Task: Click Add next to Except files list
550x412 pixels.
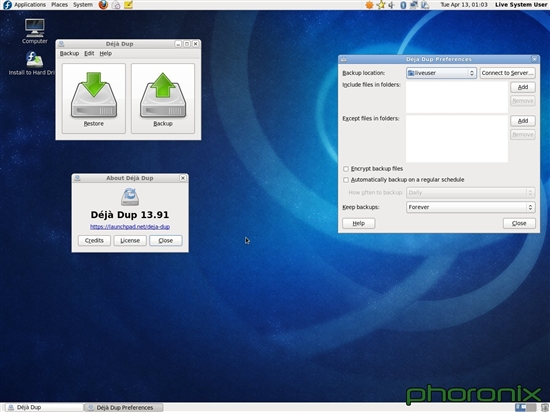Action: tap(523, 121)
